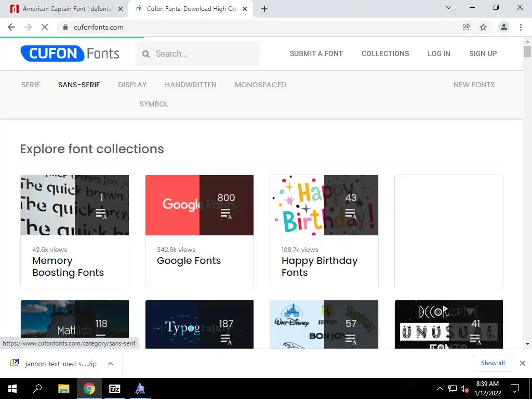Open the tab search dropdown chevron
This screenshot has height=399, width=532.
click(x=448, y=7)
